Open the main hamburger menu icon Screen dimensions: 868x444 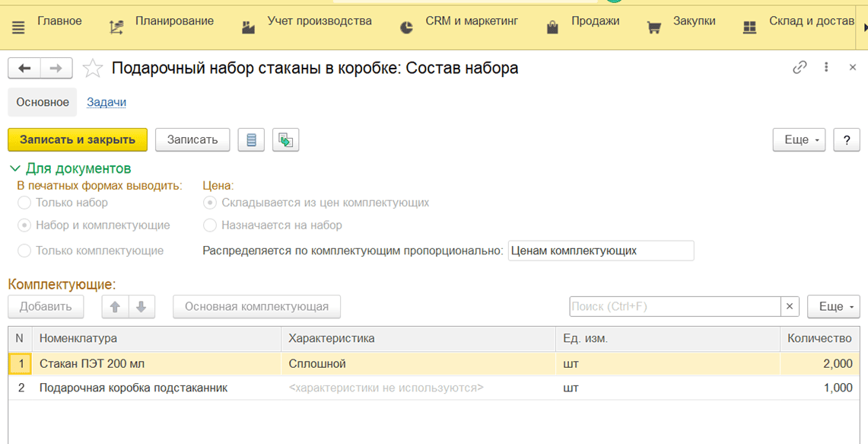click(x=18, y=27)
